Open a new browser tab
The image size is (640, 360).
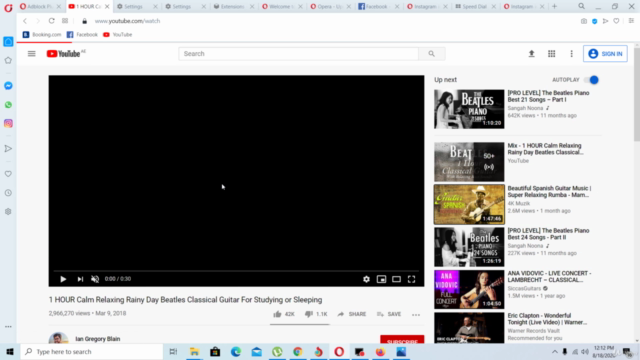[x=554, y=6]
